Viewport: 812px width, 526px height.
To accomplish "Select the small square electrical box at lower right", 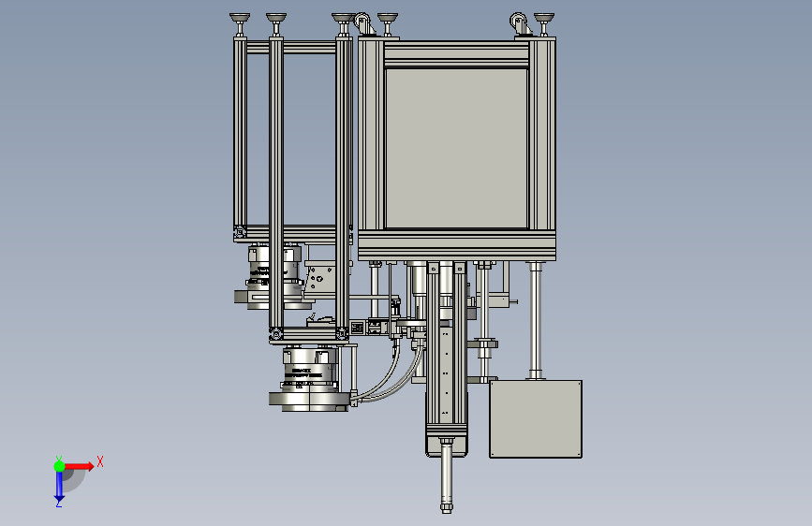I will [x=536, y=418].
